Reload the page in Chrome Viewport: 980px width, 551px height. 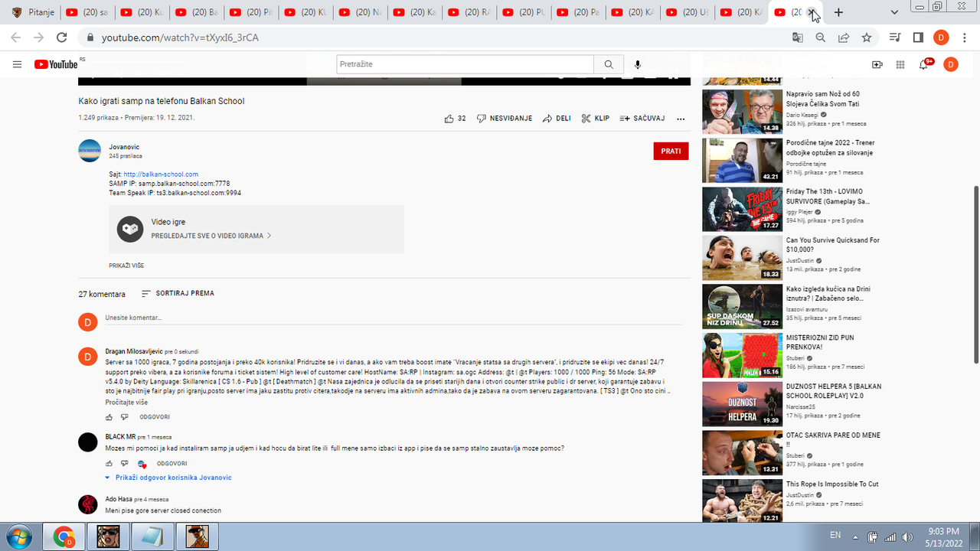[62, 37]
